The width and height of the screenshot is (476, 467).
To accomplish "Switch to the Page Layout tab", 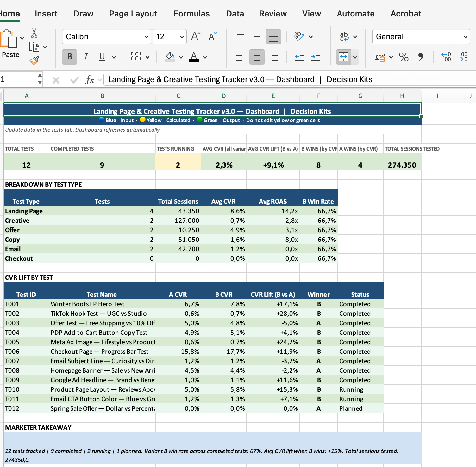I will click(133, 14).
